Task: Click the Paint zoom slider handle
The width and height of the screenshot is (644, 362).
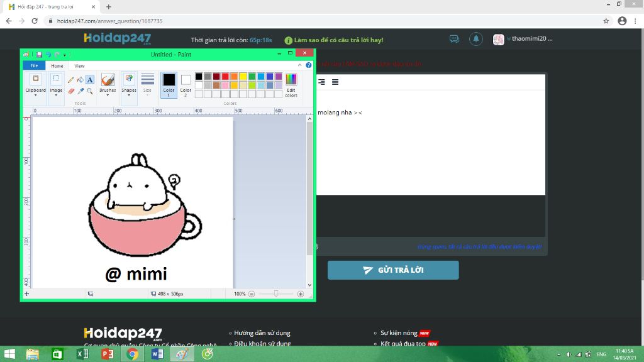Action: 276,294
